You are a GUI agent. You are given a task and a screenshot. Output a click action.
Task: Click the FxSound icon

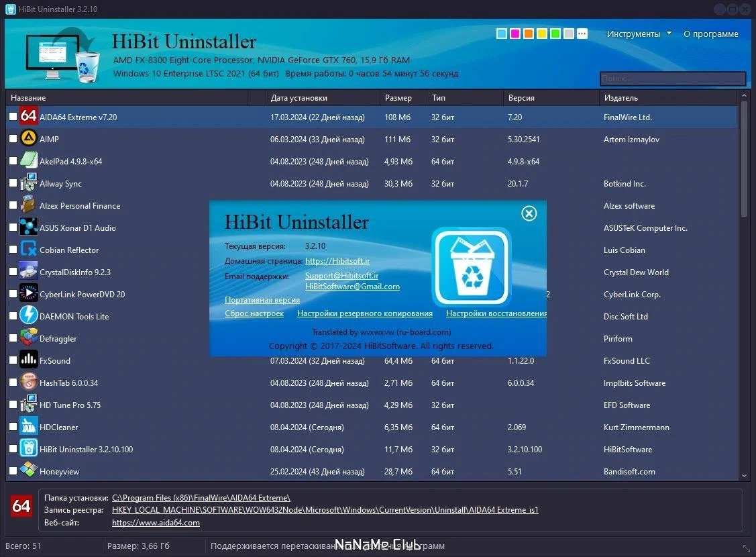[28, 360]
